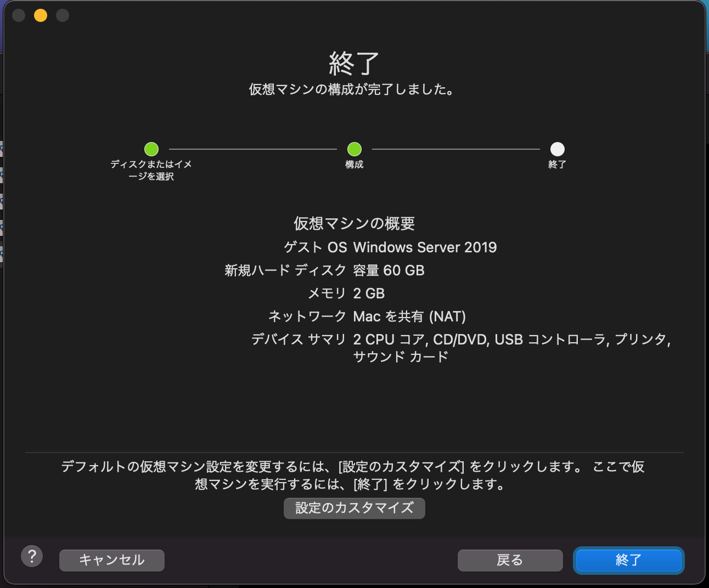Click the Mac を共有 (NAT) network value

pyautogui.click(x=409, y=316)
